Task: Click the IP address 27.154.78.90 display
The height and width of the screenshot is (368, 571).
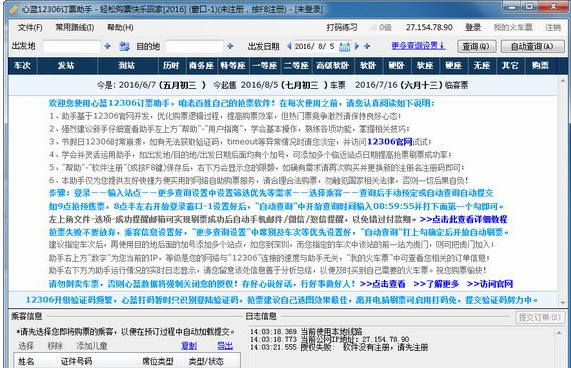Action: tap(429, 27)
